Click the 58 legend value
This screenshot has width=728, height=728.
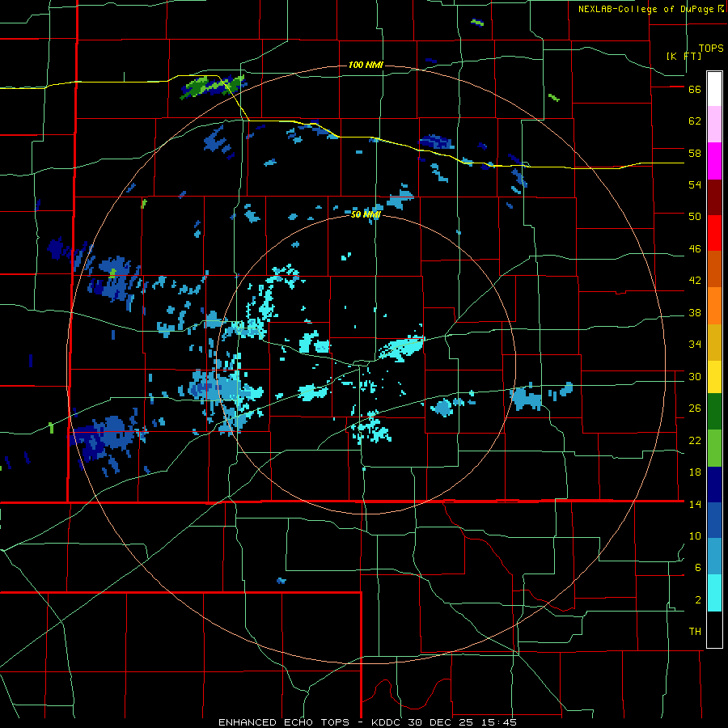695,153
